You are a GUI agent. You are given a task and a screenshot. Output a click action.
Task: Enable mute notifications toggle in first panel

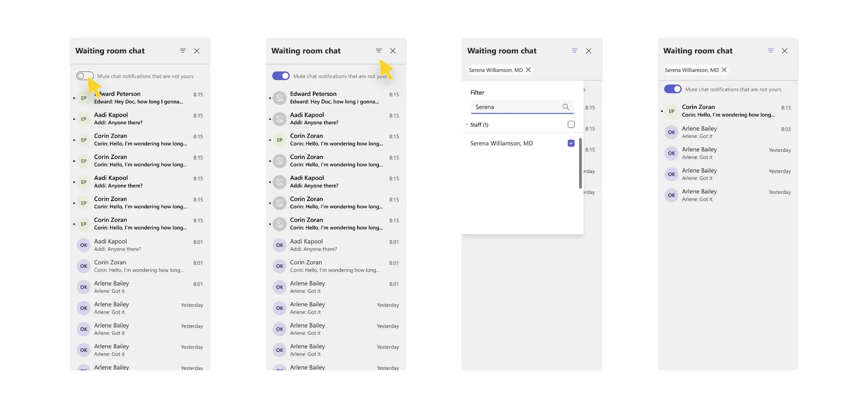[x=85, y=76]
